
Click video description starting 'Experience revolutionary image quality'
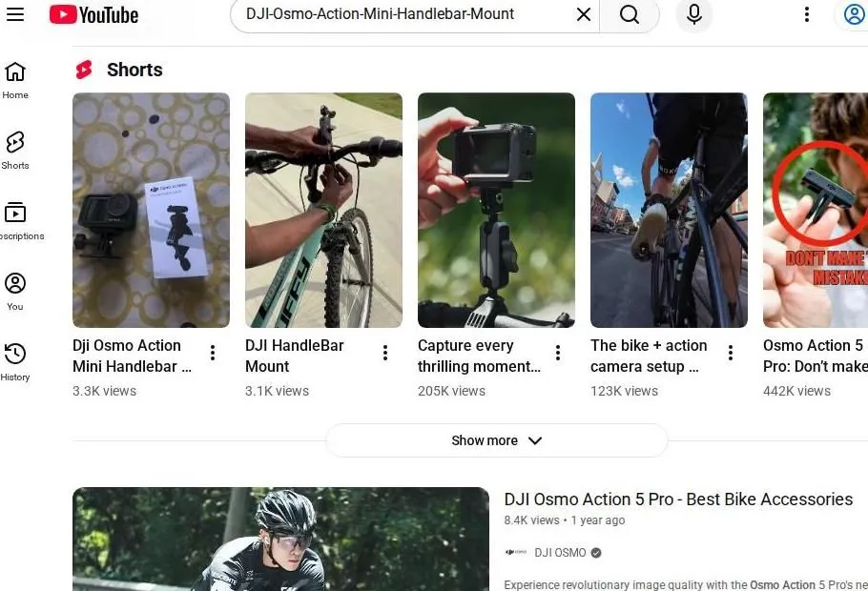[x=685, y=584]
